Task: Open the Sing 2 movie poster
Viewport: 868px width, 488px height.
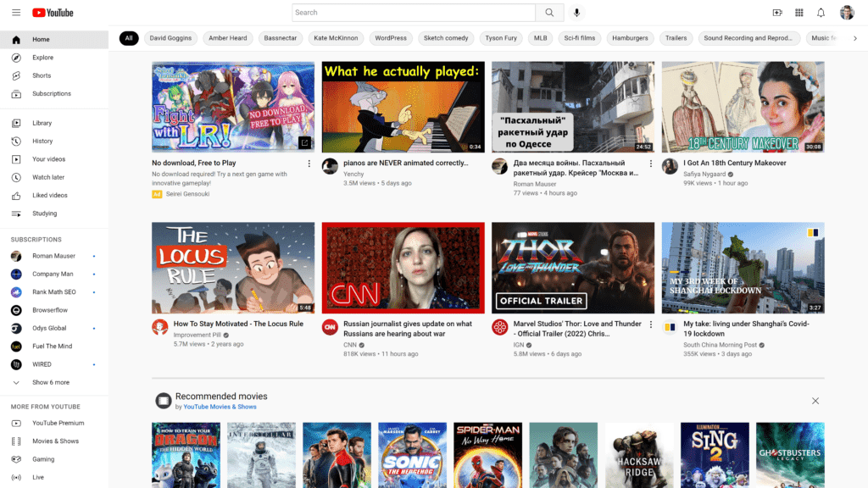Action: click(715, 455)
